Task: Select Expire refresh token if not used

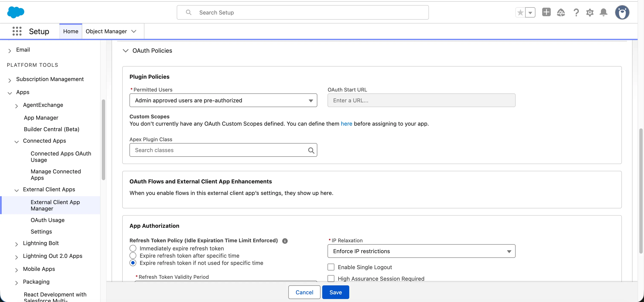Action: (133, 263)
